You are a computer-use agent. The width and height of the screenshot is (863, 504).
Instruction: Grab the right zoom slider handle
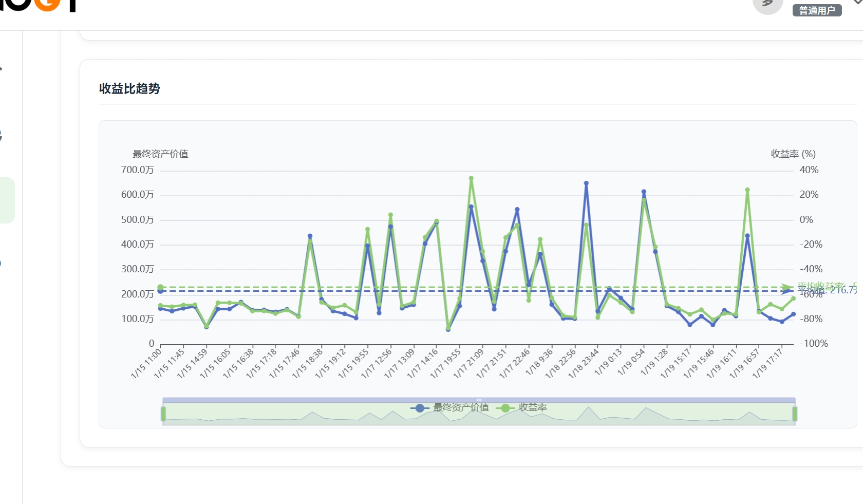[795, 414]
